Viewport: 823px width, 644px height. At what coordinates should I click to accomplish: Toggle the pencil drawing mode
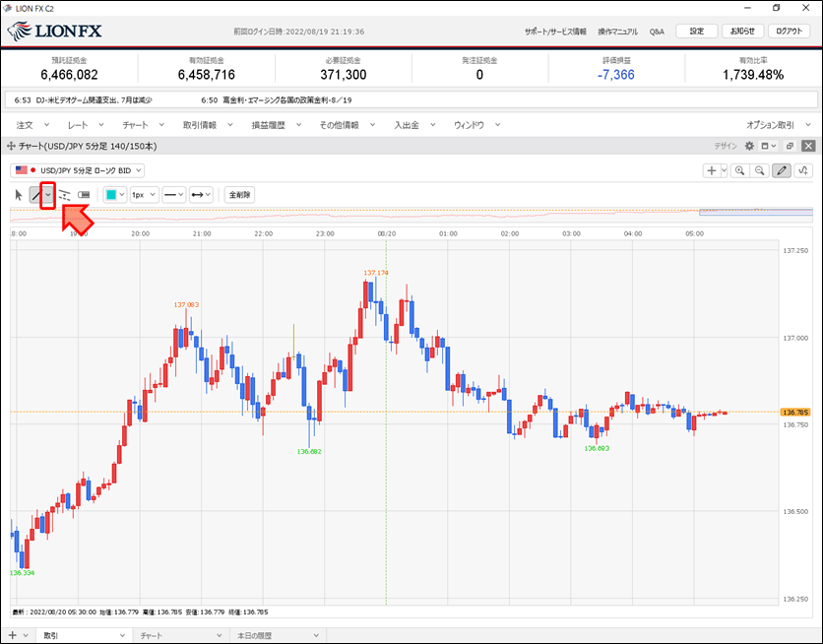click(782, 170)
